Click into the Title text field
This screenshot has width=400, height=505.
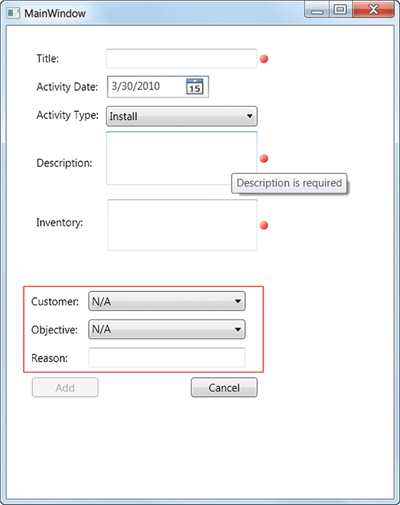coord(182,59)
